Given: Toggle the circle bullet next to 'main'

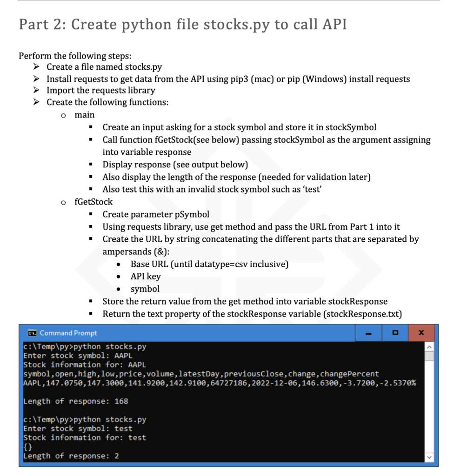Looking at the screenshot, I should pyautogui.click(x=63, y=115).
